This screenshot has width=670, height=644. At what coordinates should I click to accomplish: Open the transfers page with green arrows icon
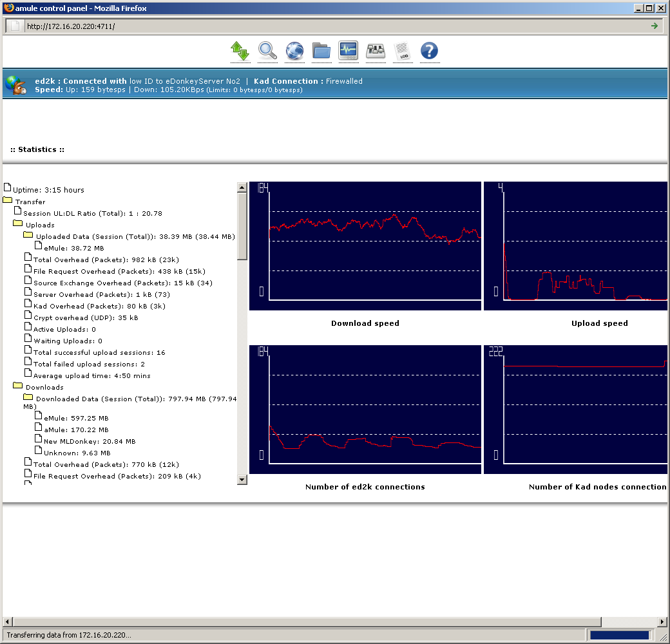(x=240, y=52)
